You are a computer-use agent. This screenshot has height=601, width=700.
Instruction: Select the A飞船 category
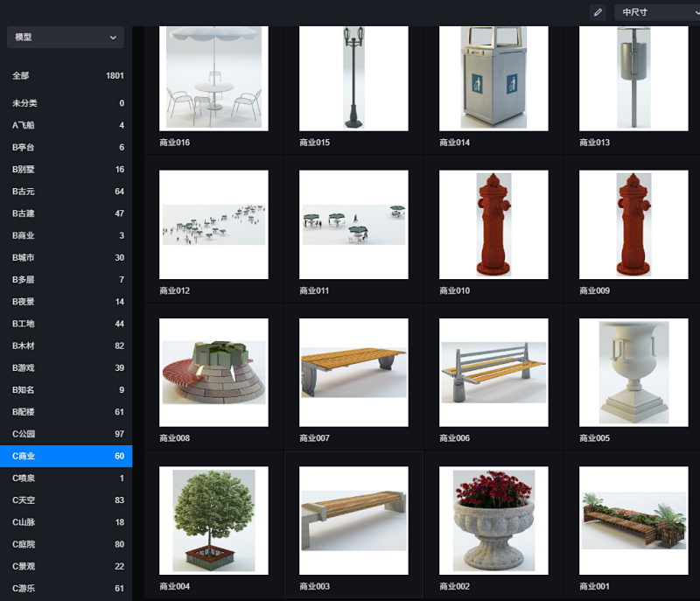coord(66,125)
